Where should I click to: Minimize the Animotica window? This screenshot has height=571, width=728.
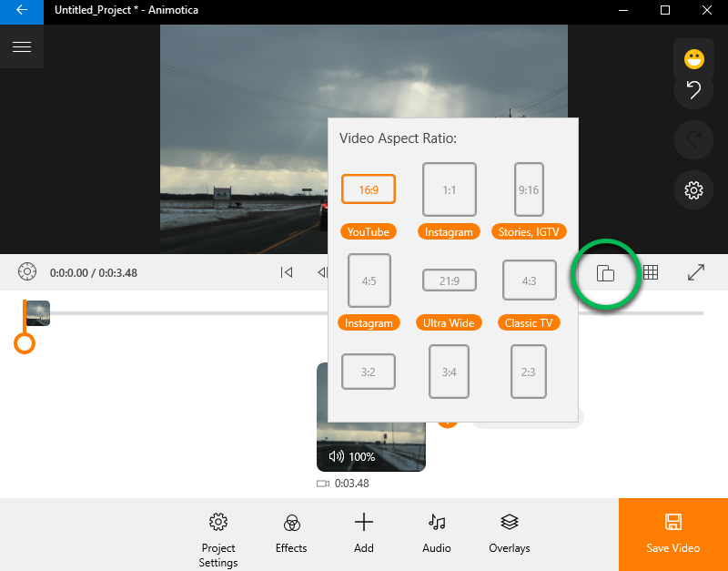(623, 10)
